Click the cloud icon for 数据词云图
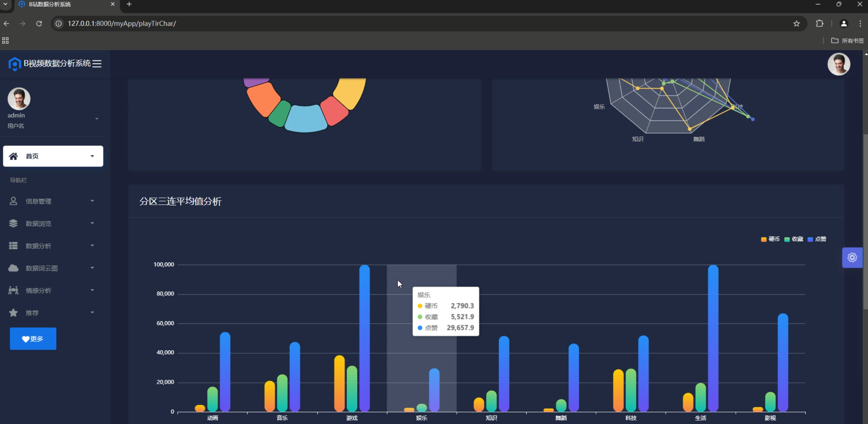Viewport: 868px width, 424px height. pos(13,268)
